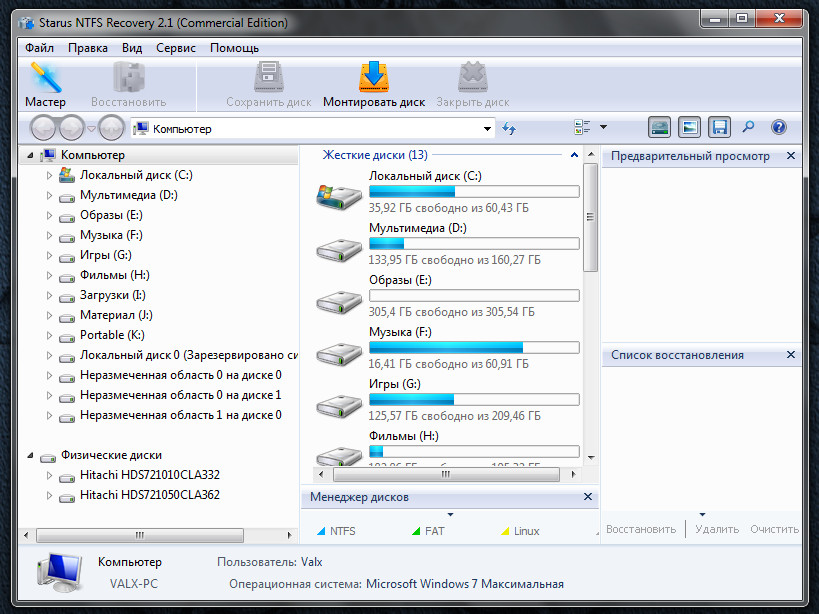Select Неразмеченная область 0 на диске 1

click(x=181, y=395)
